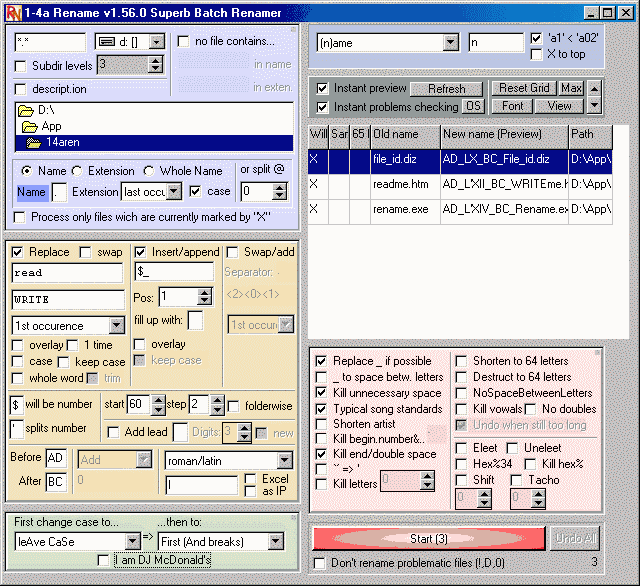Click the Path column header
This screenshot has width=640, height=586.
pyautogui.click(x=590, y=137)
